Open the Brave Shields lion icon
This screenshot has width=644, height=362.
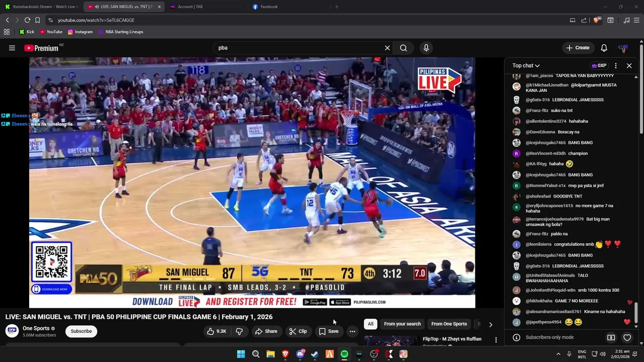[x=597, y=20]
